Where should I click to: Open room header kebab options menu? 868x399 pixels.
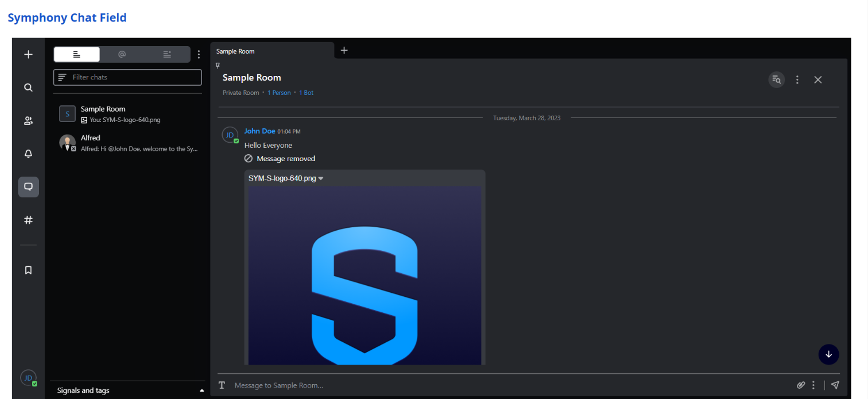click(x=797, y=80)
